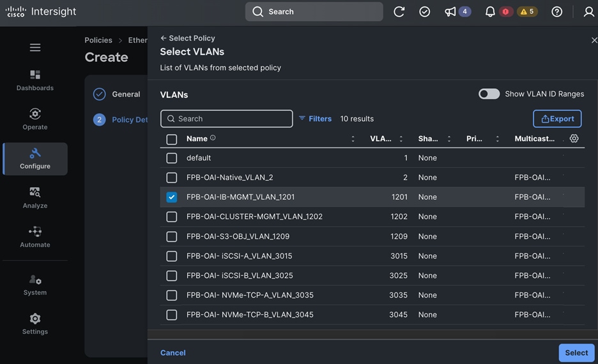Toggle the hamburger navigation menu
The width and height of the screenshot is (598, 364).
point(35,47)
